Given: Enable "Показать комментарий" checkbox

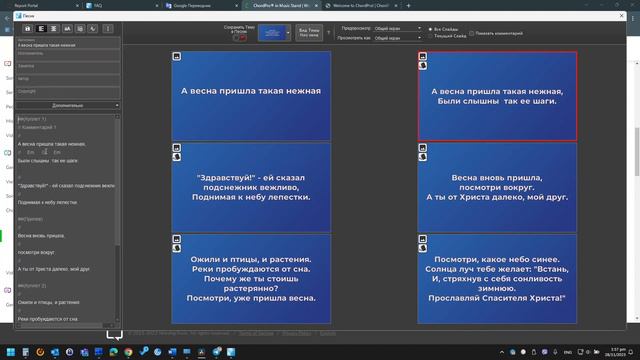Looking at the screenshot, I should [x=472, y=33].
